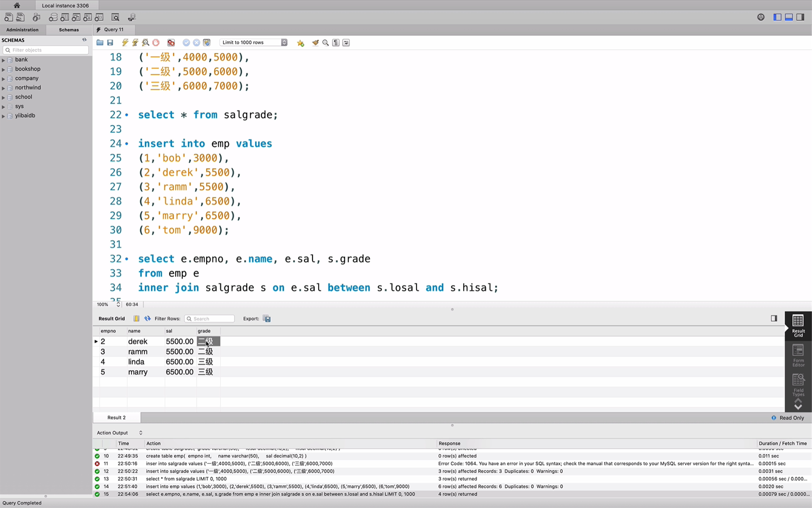Rollback the transaction X icon
The width and height of the screenshot is (812, 508).
pyautogui.click(x=196, y=43)
